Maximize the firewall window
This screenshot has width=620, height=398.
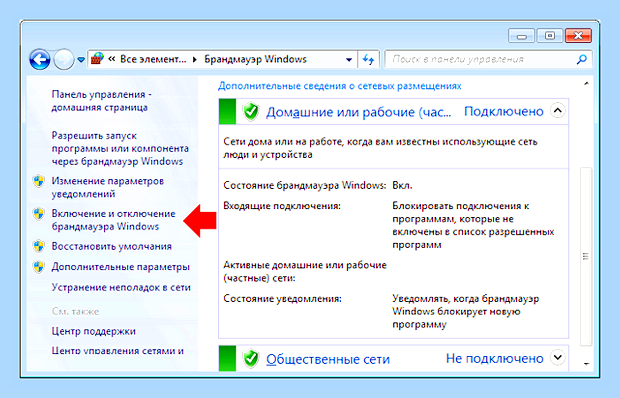pyautogui.click(x=550, y=36)
